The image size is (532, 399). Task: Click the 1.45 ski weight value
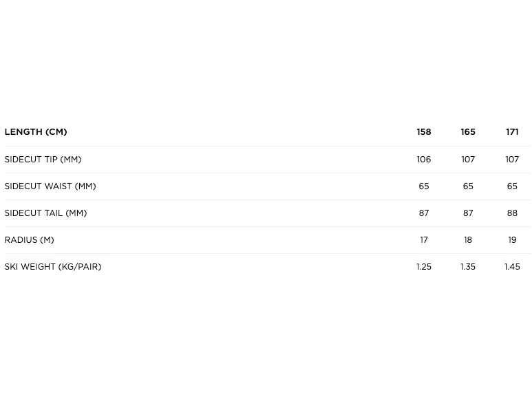click(x=512, y=266)
